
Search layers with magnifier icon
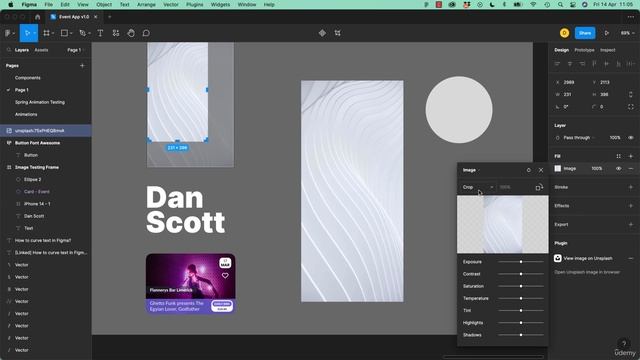[x=9, y=50]
